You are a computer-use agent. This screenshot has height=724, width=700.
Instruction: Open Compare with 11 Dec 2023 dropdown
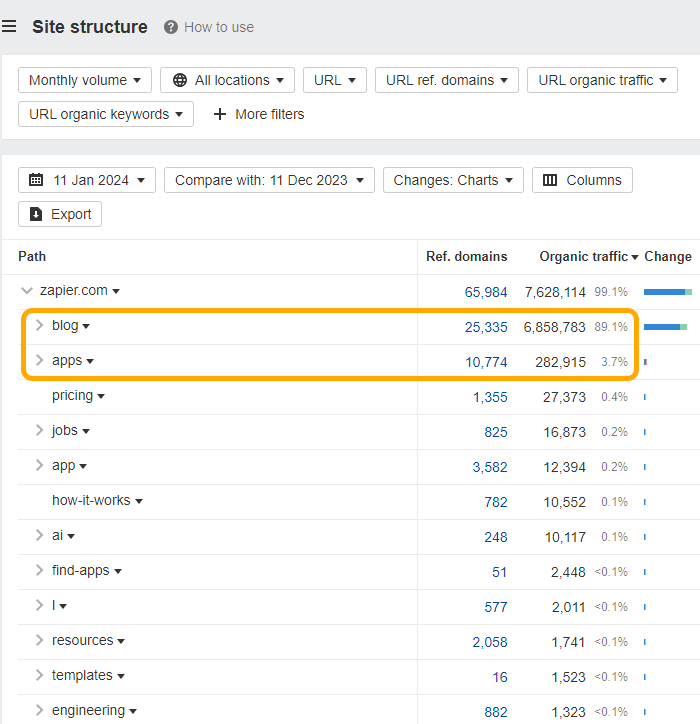coord(269,180)
